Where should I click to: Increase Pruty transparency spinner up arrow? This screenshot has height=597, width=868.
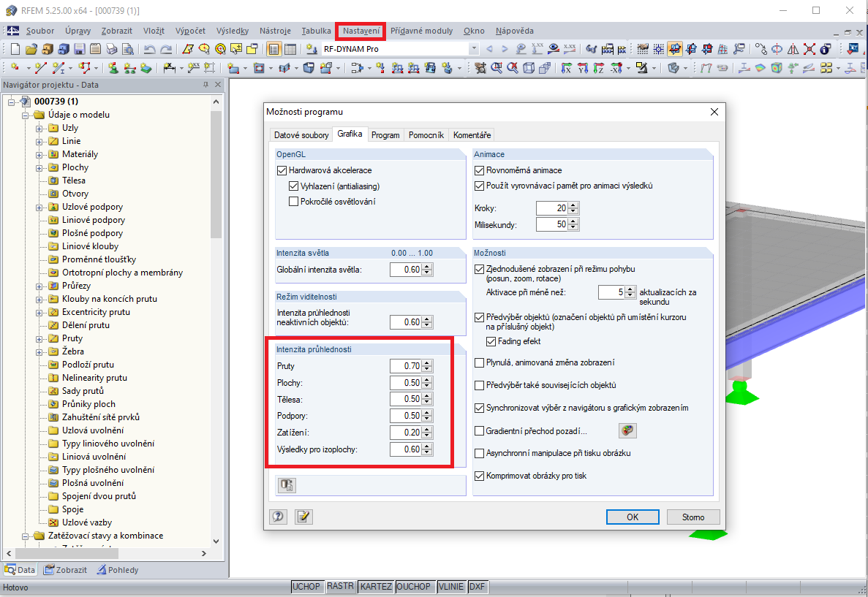[427, 363]
